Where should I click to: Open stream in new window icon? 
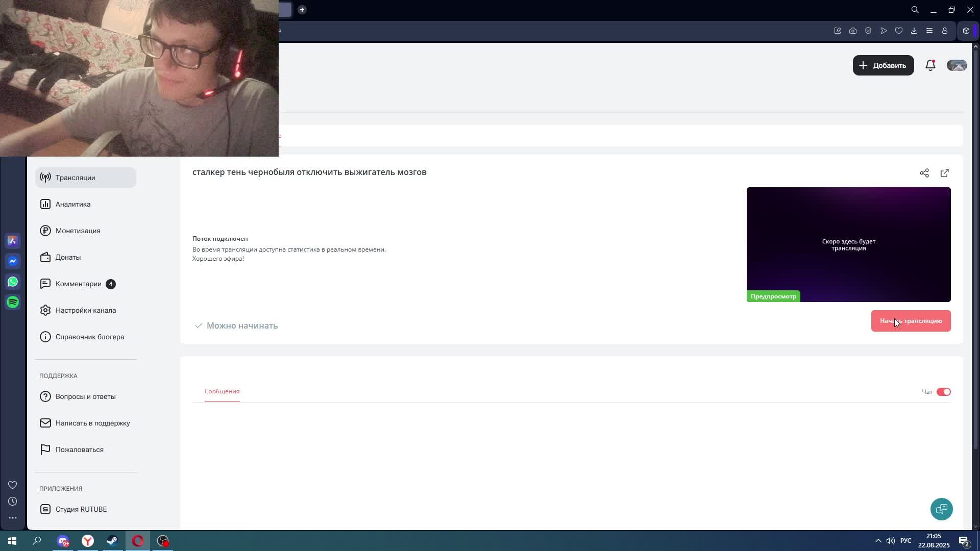[944, 173]
